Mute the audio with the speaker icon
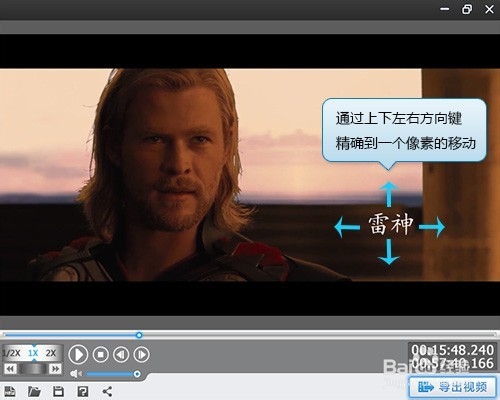The image size is (500, 400). pos(76,374)
